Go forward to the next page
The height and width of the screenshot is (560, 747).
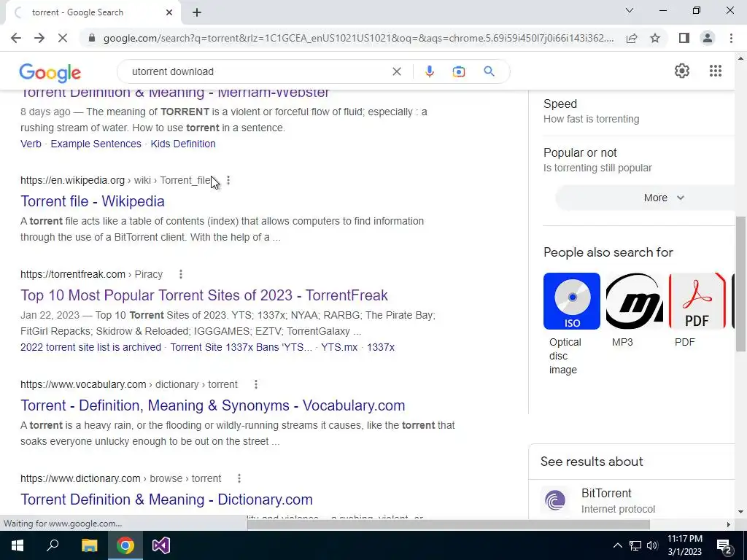click(39, 38)
